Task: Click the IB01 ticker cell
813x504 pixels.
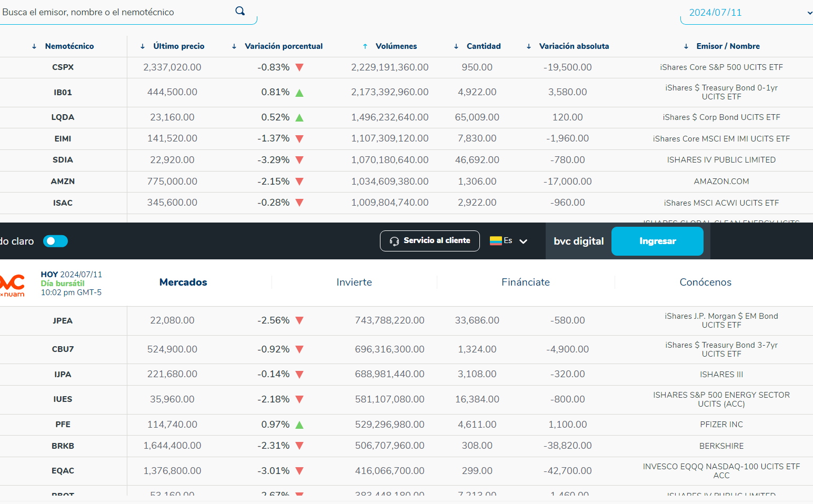Action: tap(63, 93)
